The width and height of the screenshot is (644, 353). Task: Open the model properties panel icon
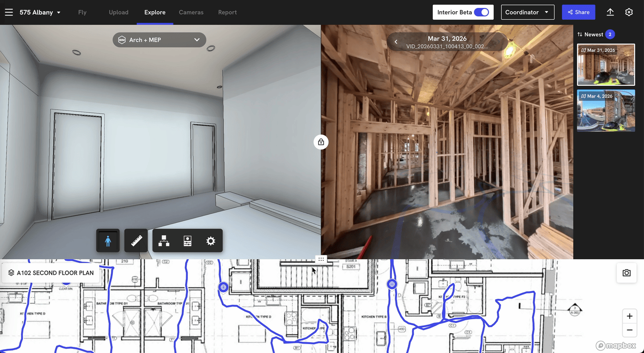(187, 241)
